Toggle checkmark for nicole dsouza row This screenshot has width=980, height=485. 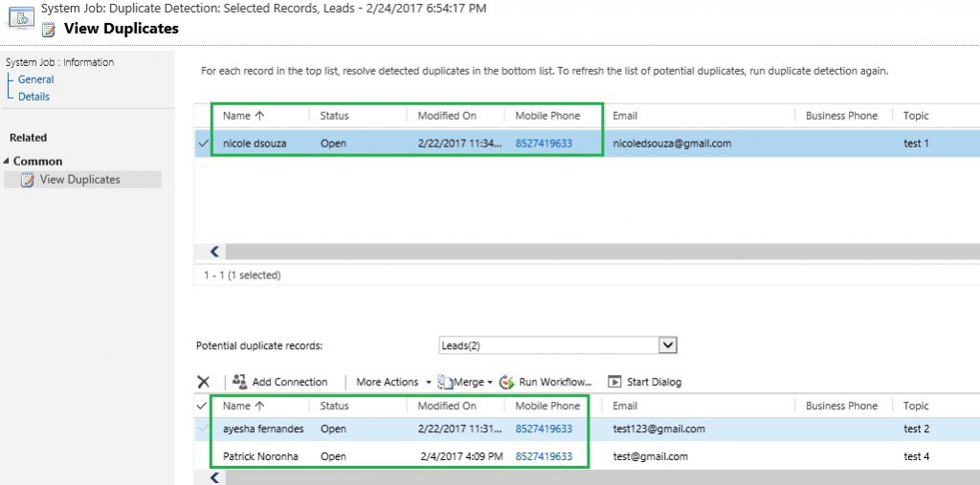[x=203, y=143]
